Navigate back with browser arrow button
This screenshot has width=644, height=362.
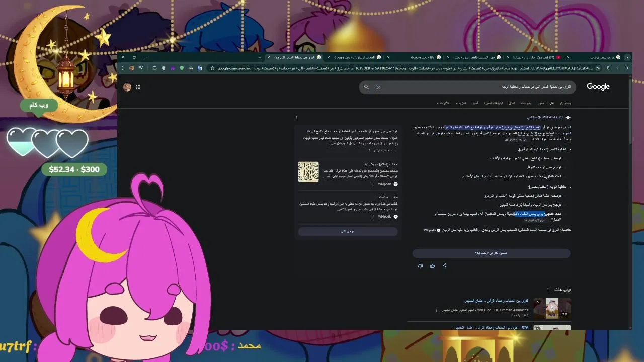coord(627,68)
